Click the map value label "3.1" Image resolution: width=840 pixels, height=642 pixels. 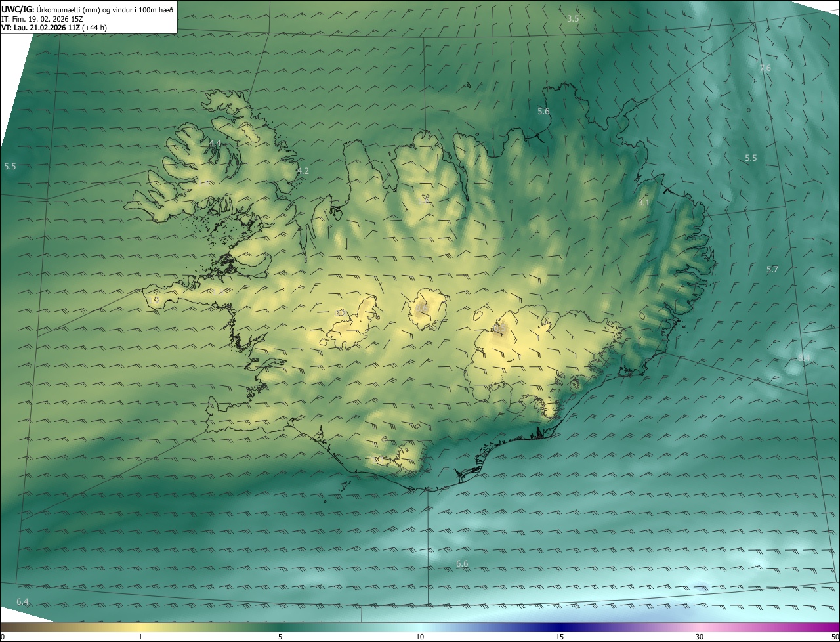[x=644, y=203]
